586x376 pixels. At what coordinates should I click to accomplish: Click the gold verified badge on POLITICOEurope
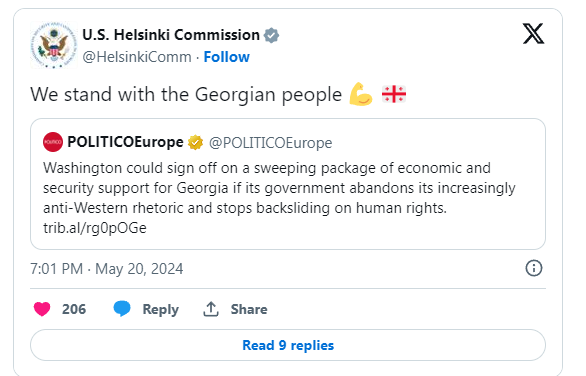(x=195, y=142)
